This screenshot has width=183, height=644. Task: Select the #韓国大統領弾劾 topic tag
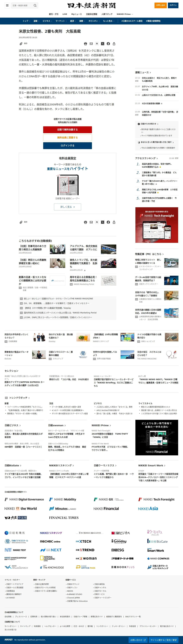153,21
